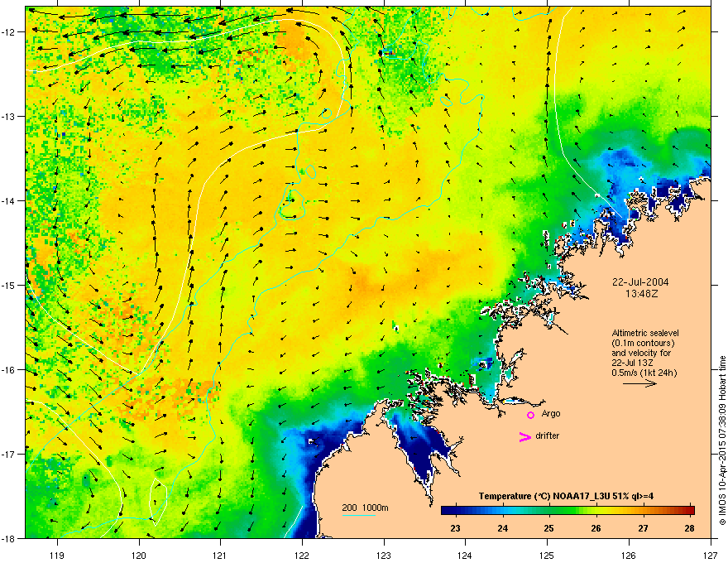Screen dimensions: 728x563
Task: Pick the green 25°C region of colorbar
Action: coord(549,510)
